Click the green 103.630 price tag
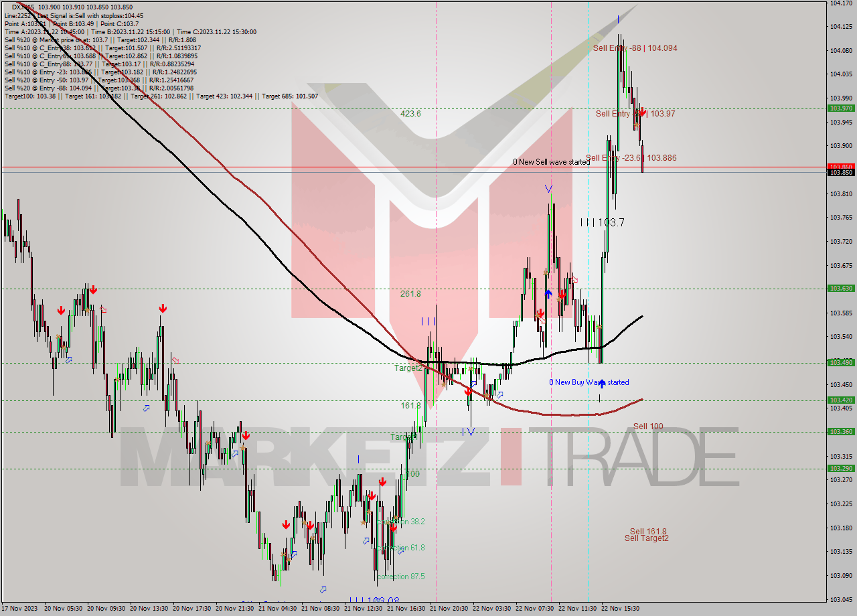The width and height of the screenshot is (857, 616). [x=841, y=289]
